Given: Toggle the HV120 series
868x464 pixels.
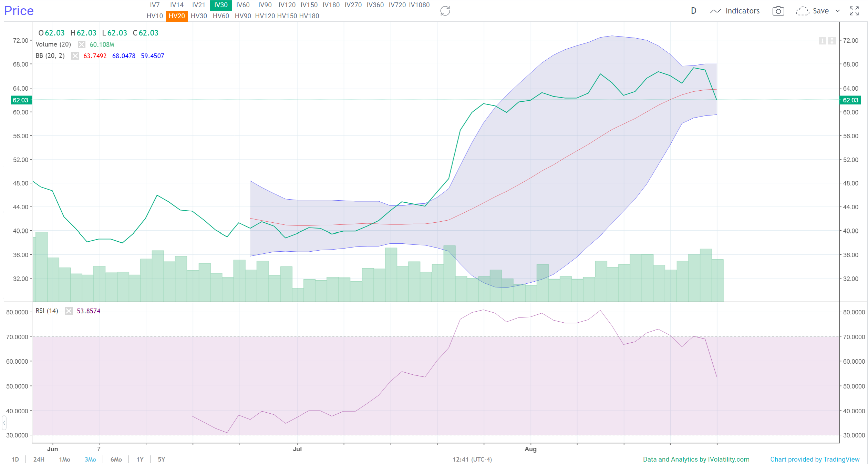Looking at the screenshot, I should (265, 16).
